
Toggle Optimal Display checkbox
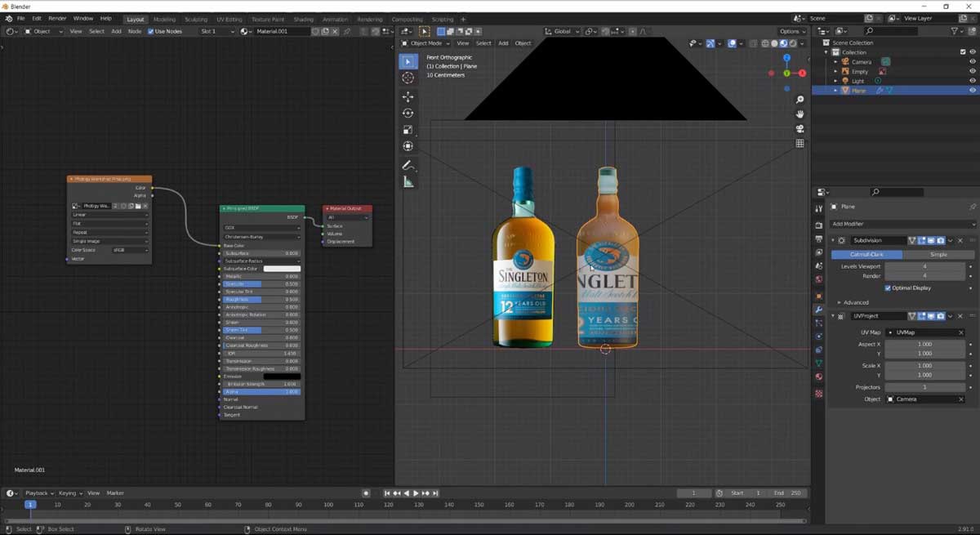[x=889, y=288]
